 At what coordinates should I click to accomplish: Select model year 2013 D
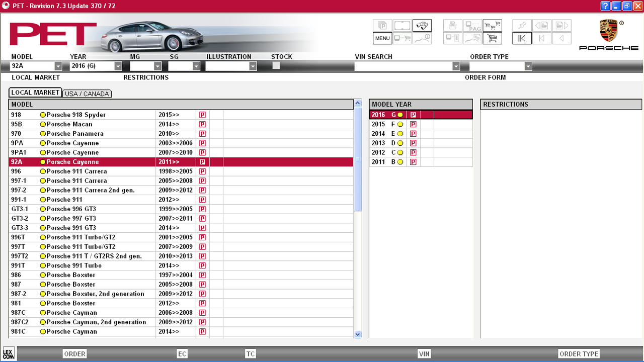(421, 143)
